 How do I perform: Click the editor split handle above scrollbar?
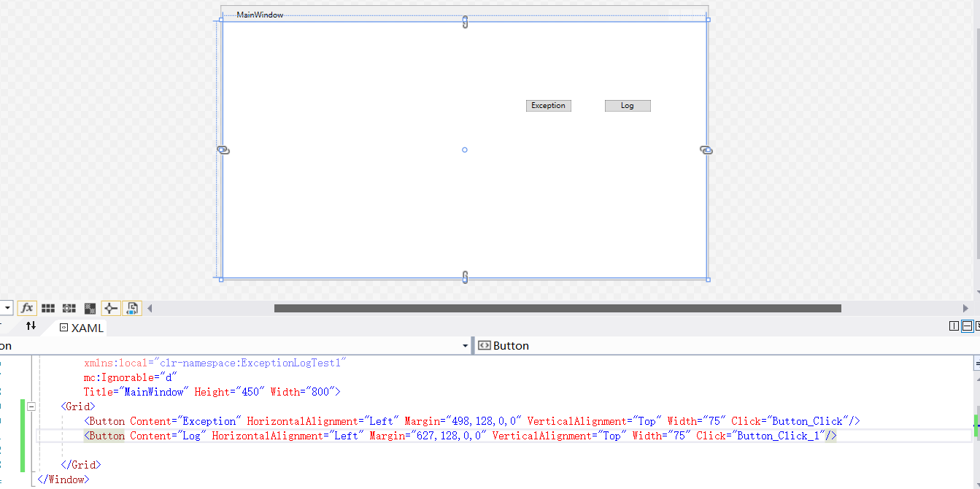click(x=977, y=363)
